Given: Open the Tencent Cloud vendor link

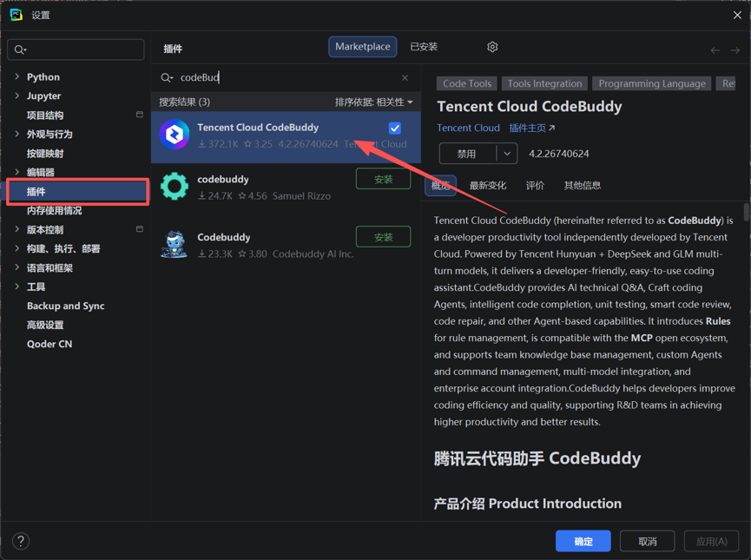Looking at the screenshot, I should (468, 128).
